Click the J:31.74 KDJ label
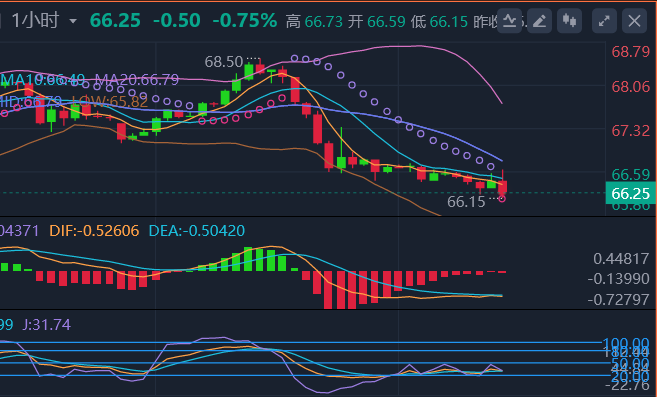The image size is (657, 397). click(x=47, y=324)
